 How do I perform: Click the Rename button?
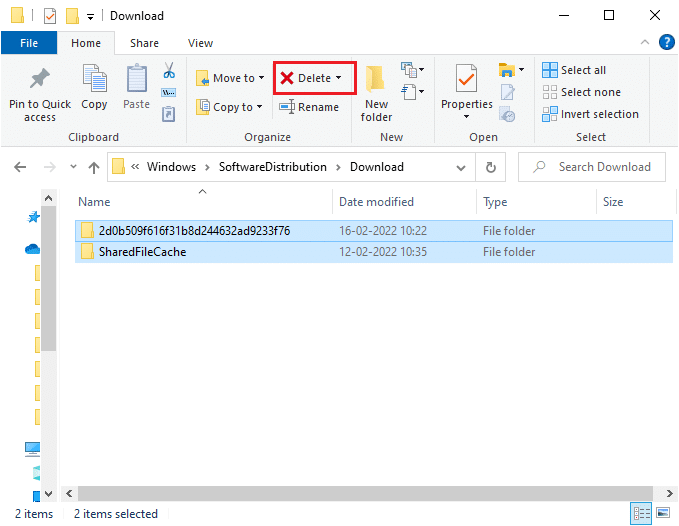(309, 107)
